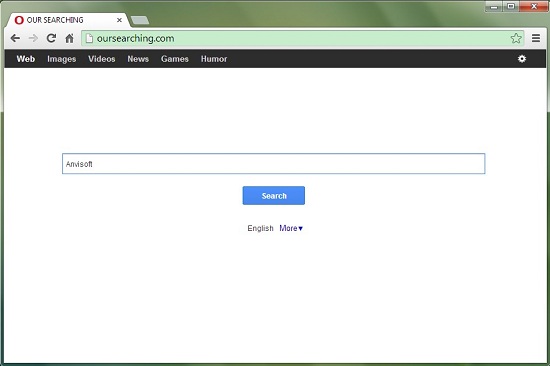
Task: Switch to Images search category
Action: coord(62,59)
